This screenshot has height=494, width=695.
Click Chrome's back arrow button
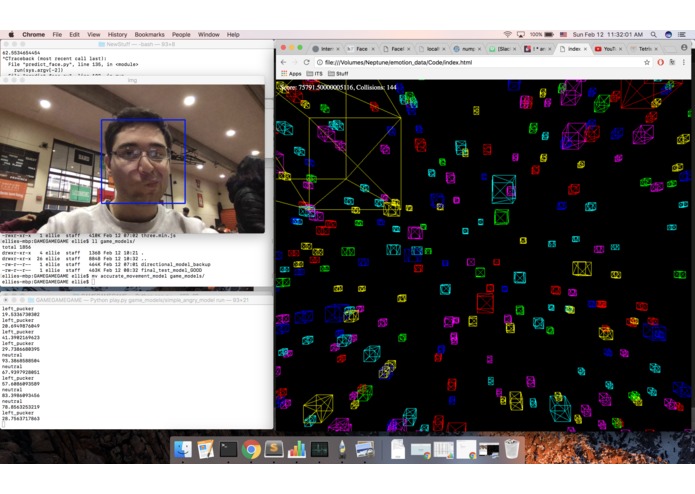click(x=284, y=62)
